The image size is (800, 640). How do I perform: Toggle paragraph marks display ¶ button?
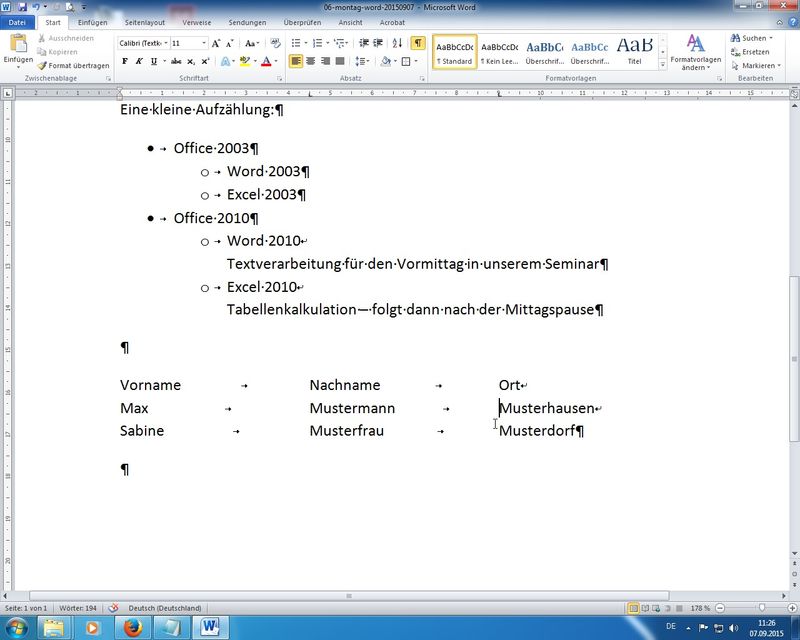(418, 43)
